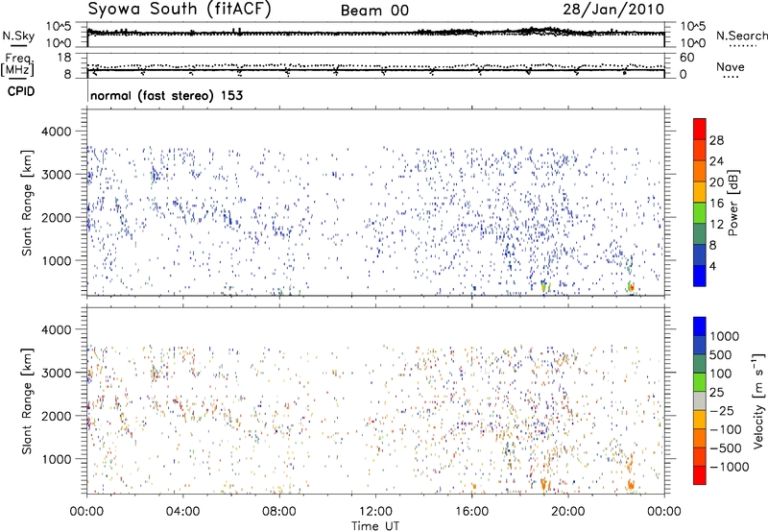768x532 pixels.
Task: Click 'normal (fast stereo) 153' mode text
Action: coord(166,95)
